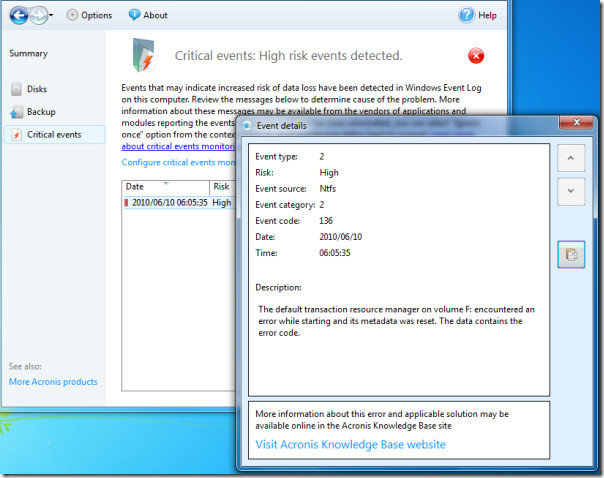Go back with the blue arrow button

19,15
